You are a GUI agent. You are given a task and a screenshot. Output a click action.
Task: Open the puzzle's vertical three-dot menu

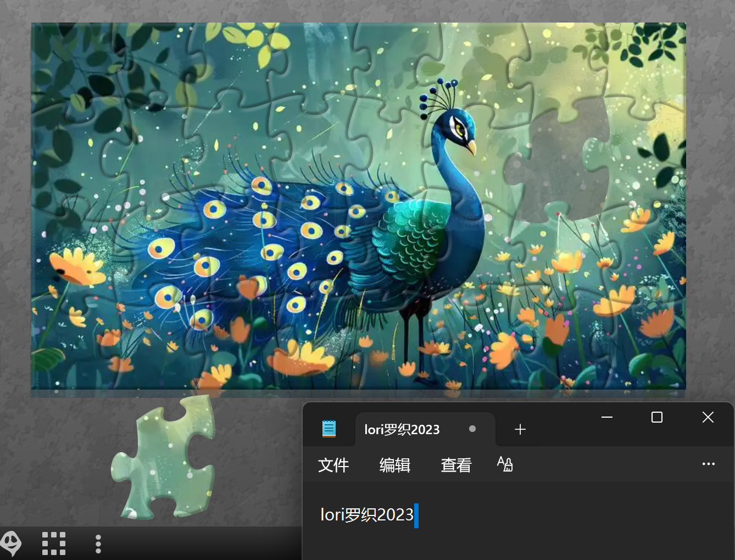(x=98, y=544)
